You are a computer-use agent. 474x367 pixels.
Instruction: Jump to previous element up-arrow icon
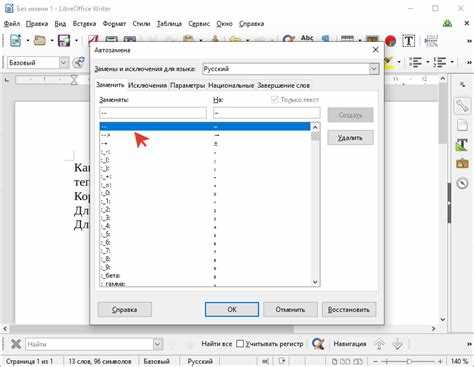coord(379,344)
